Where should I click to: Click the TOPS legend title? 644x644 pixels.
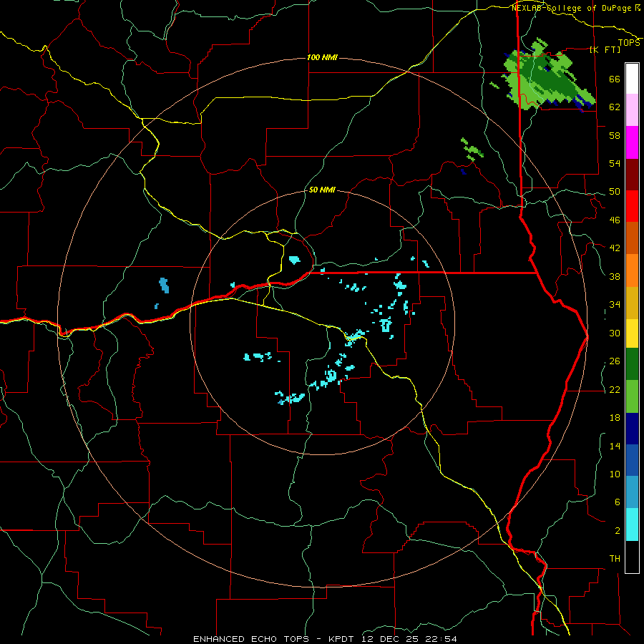(629, 43)
